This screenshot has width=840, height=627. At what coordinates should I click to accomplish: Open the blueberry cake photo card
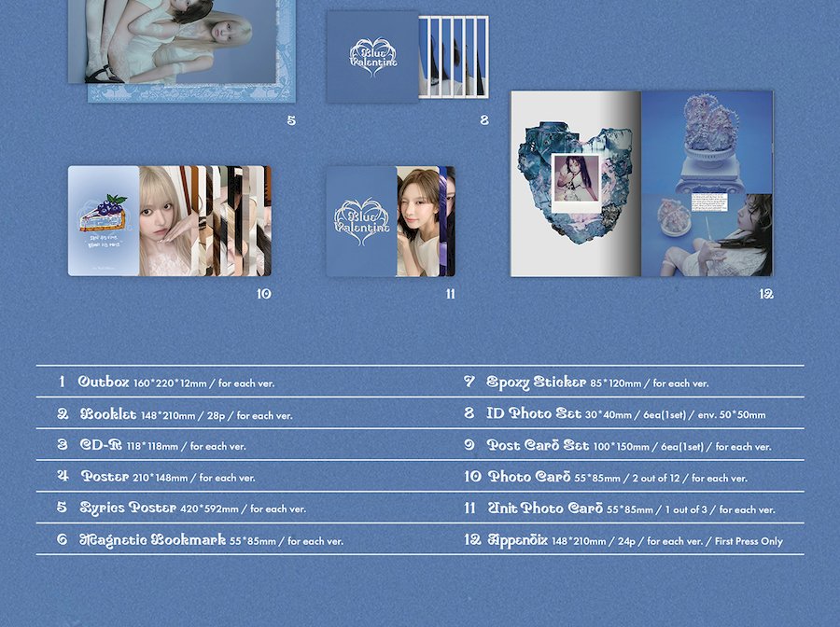104,221
